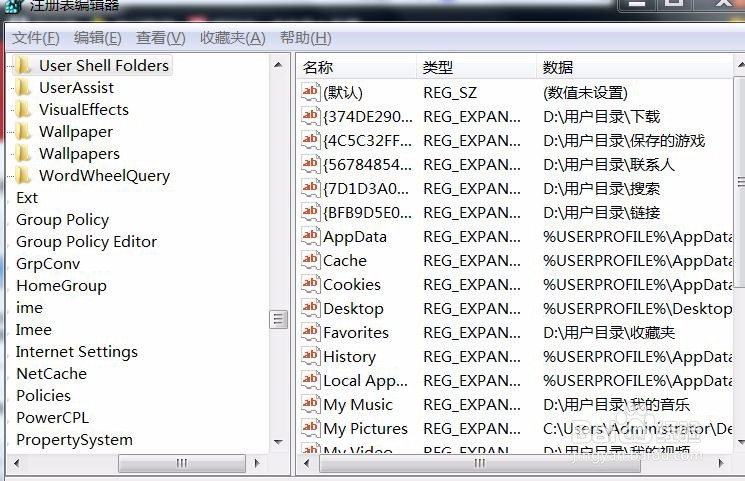Select the Policies key
Image resolution: width=745 pixels, height=481 pixels.
(x=43, y=395)
